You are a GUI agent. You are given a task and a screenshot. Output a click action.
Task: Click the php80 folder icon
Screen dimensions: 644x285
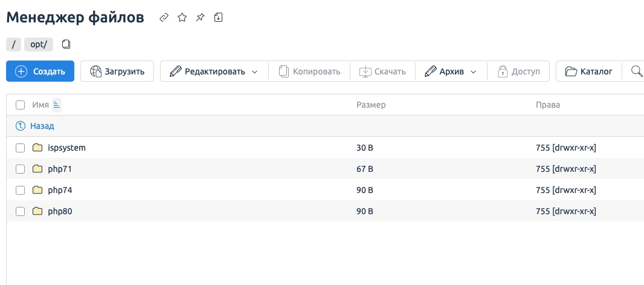[37, 211]
